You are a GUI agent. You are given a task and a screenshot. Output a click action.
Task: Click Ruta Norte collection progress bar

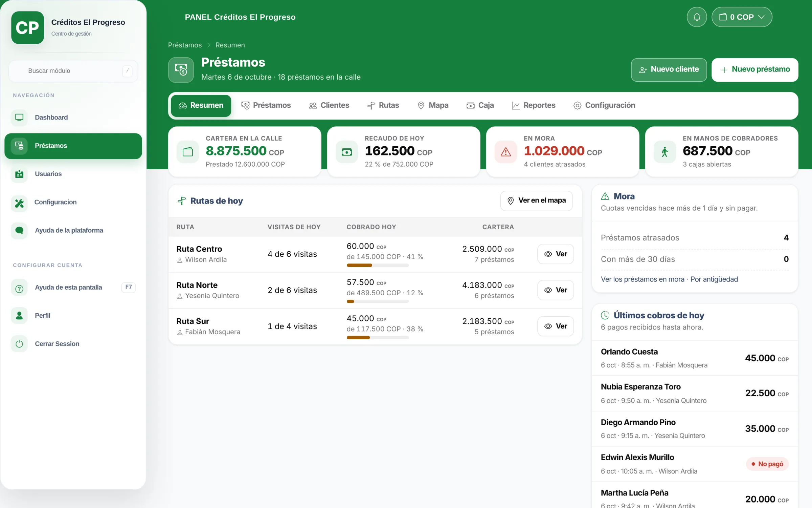[x=378, y=301]
